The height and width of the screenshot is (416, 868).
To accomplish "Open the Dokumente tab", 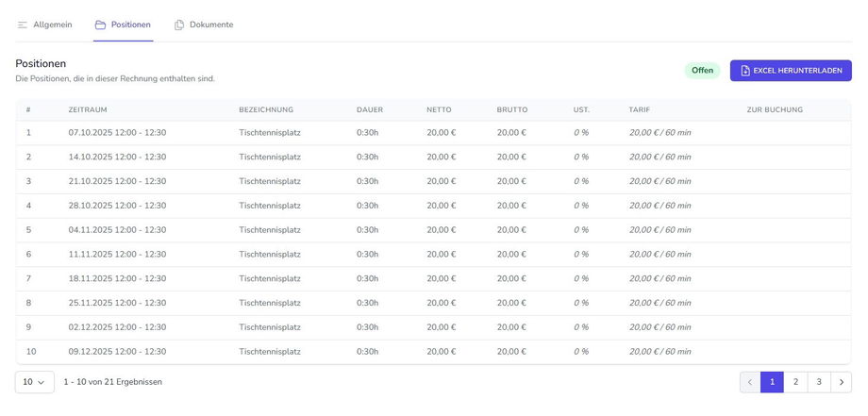I will 210,25.
